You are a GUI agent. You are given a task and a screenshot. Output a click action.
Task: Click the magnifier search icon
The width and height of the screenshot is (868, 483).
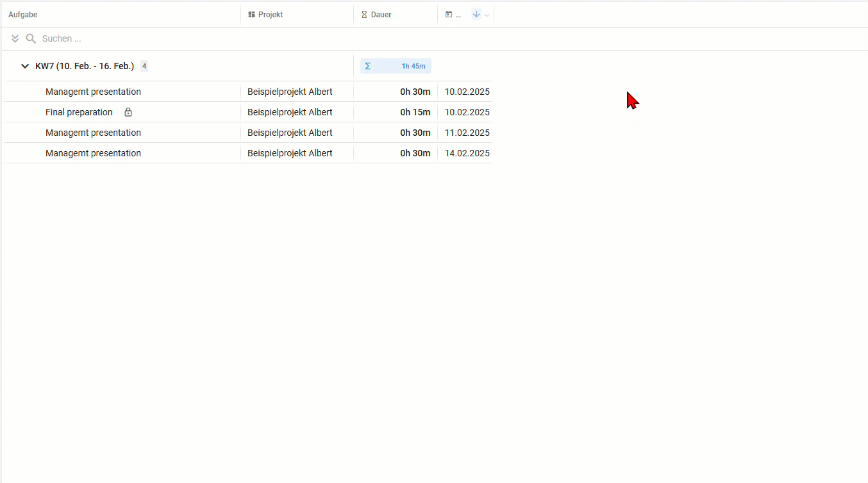tap(30, 39)
